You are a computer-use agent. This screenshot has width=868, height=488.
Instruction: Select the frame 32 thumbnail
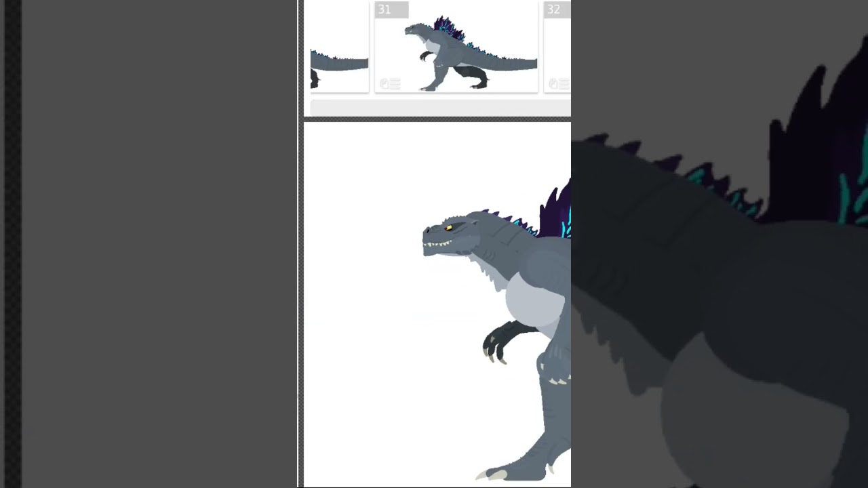point(557,47)
